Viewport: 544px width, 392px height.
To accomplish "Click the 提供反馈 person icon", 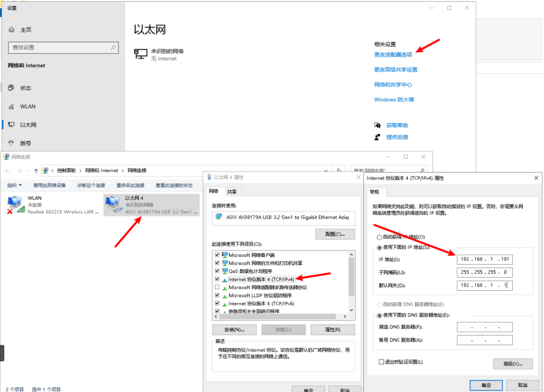I will pos(377,137).
